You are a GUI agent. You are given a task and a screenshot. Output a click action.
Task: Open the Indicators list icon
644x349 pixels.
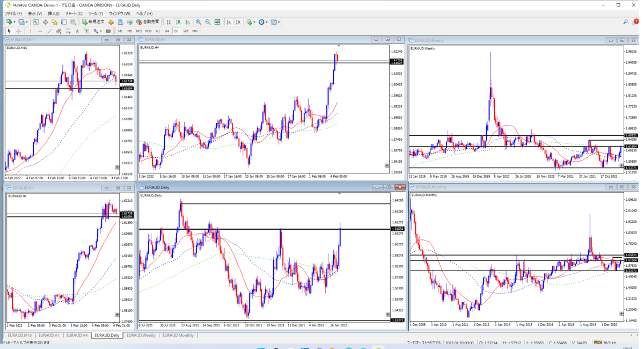pyautogui.click(x=250, y=22)
